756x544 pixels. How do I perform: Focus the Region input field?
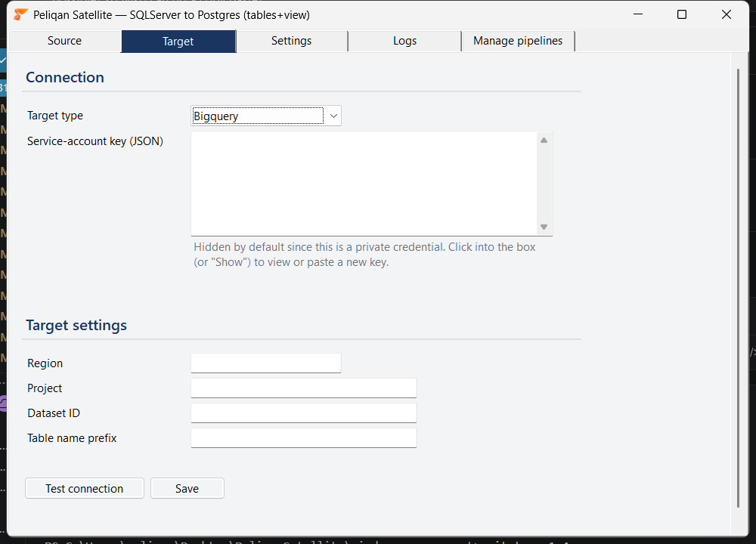(x=266, y=363)
